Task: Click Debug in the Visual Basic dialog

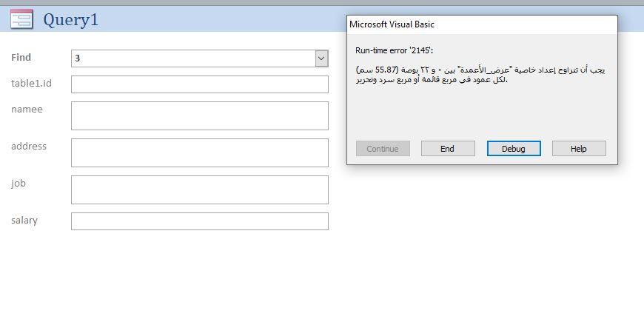Action: coord(514,149)
